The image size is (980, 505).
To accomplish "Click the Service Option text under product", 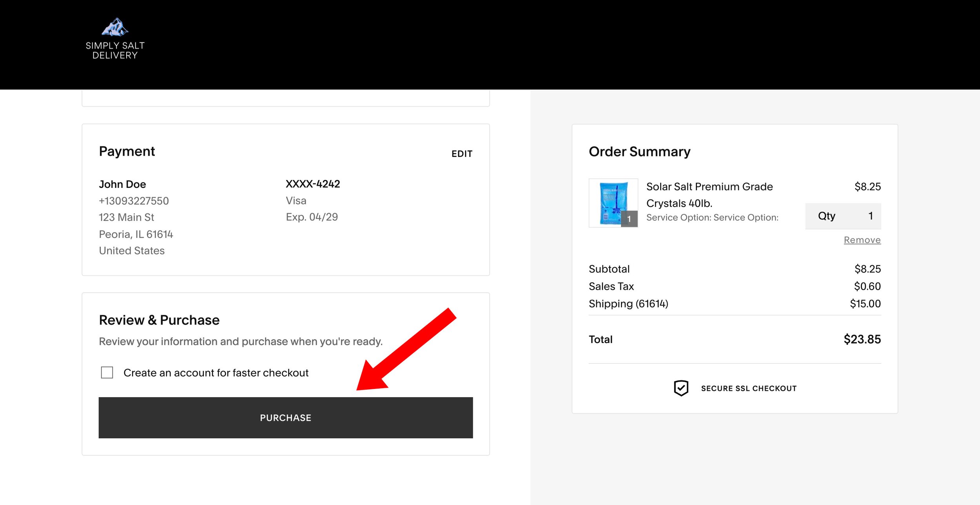I will pyautogui.click(x=713, y=217).
